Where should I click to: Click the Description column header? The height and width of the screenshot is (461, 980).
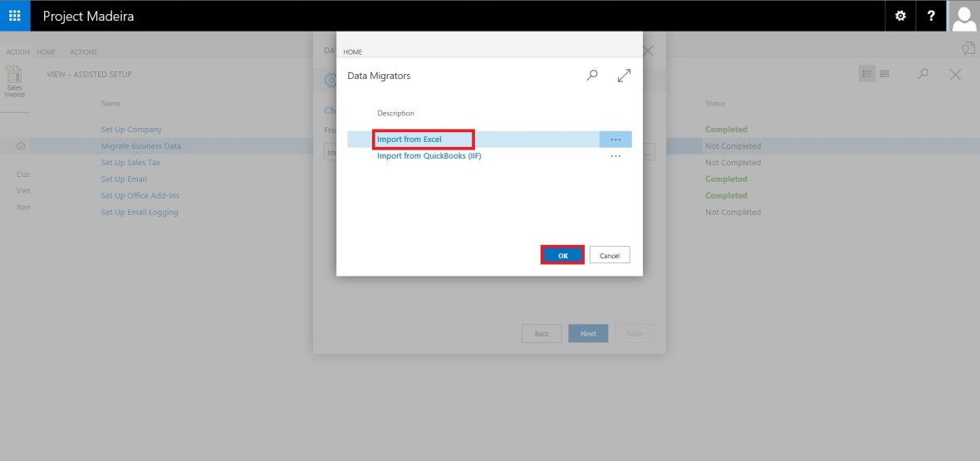[x=395, y=113]
